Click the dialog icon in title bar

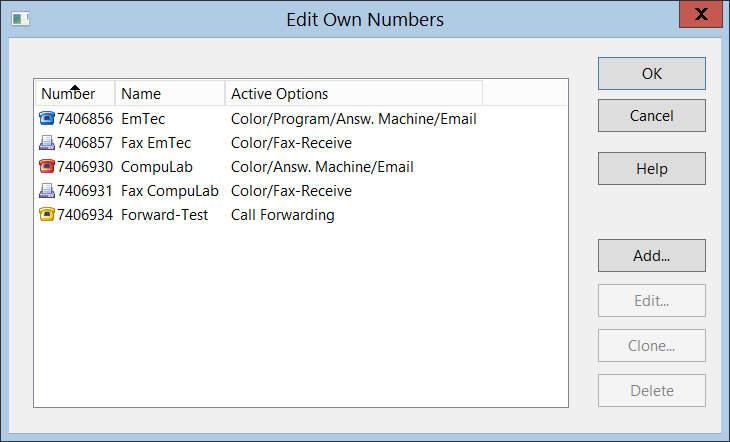tap(20, 18)
